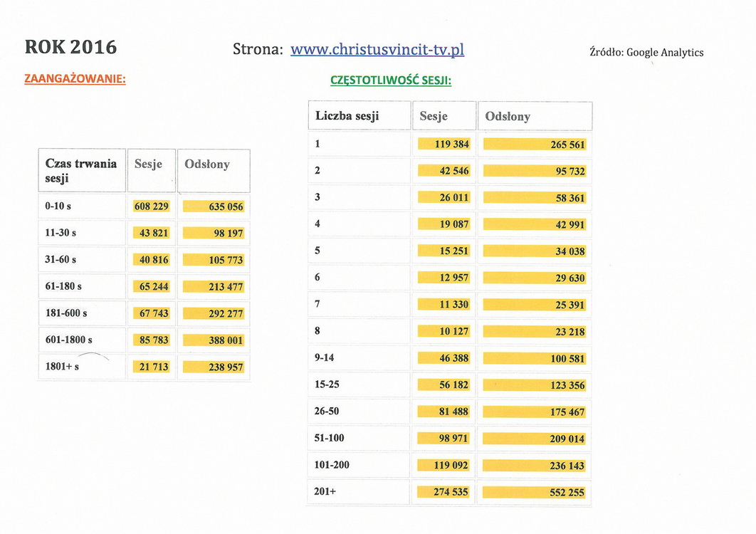Screen dimensions: 756x534
Task: Click the 61-180 s row label
Action: (63, 286)
